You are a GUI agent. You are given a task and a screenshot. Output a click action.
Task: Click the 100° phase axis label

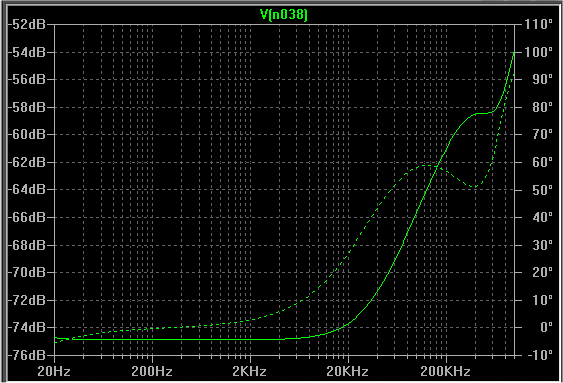click(538, 52)
